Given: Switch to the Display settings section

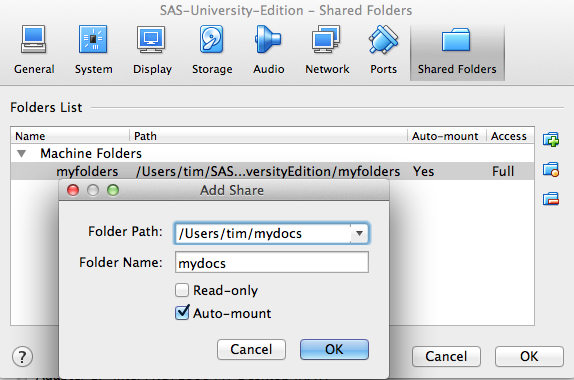Looking at the screenshot, I should click(152, 50).
